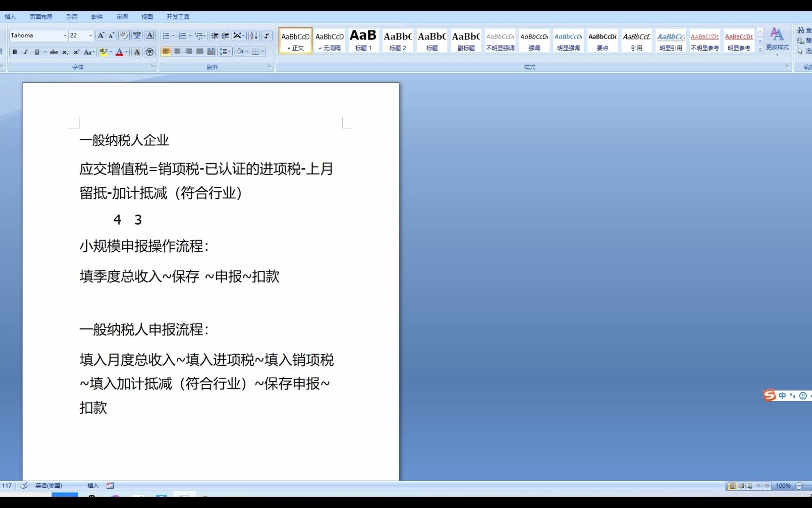Toggle Print Layout view in status bar
812x508 pixels.
(732, 486)
